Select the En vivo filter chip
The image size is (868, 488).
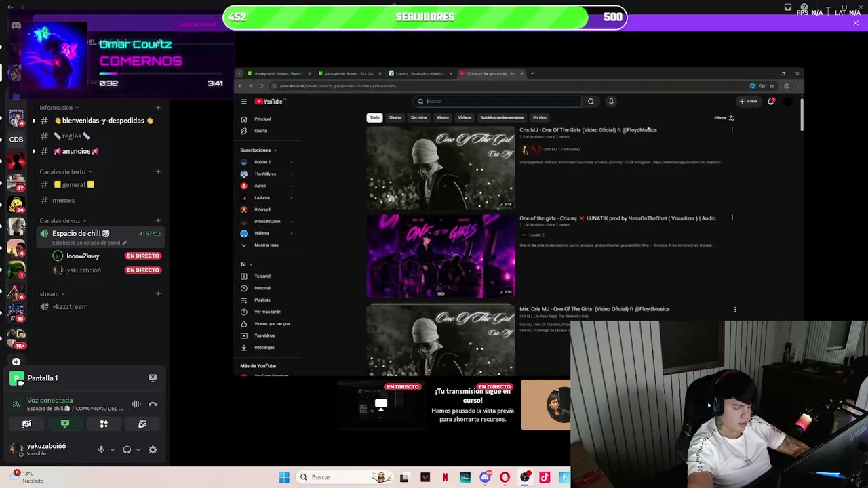tap(540, 118)
